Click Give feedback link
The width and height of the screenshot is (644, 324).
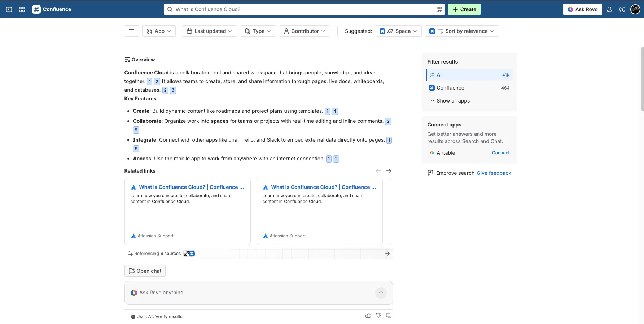494,173
